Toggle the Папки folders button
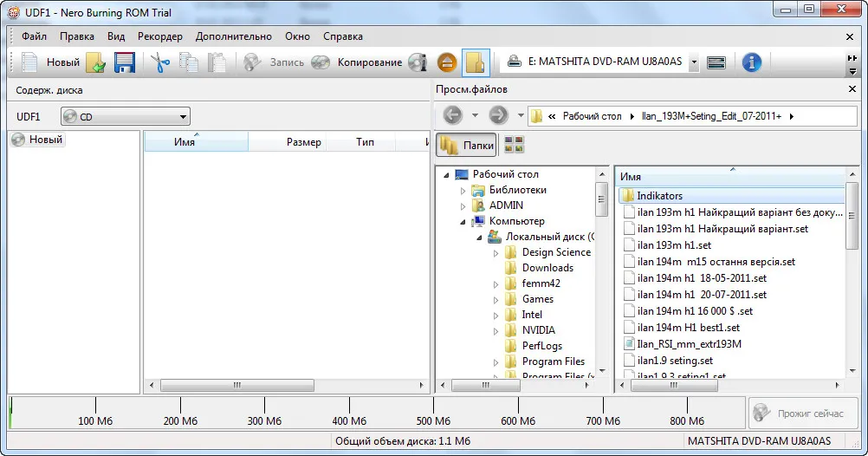Image resolution: width=868 pixels, height=456 pixels. click(x=467, y=145)
